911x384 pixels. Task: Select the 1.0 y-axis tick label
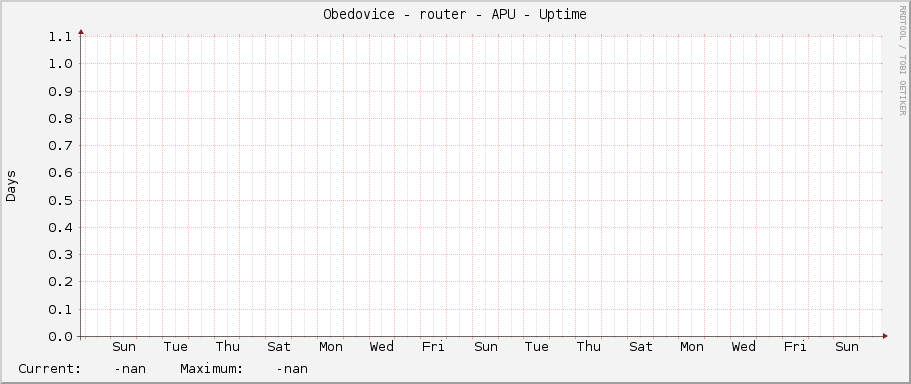pos(60,64)
